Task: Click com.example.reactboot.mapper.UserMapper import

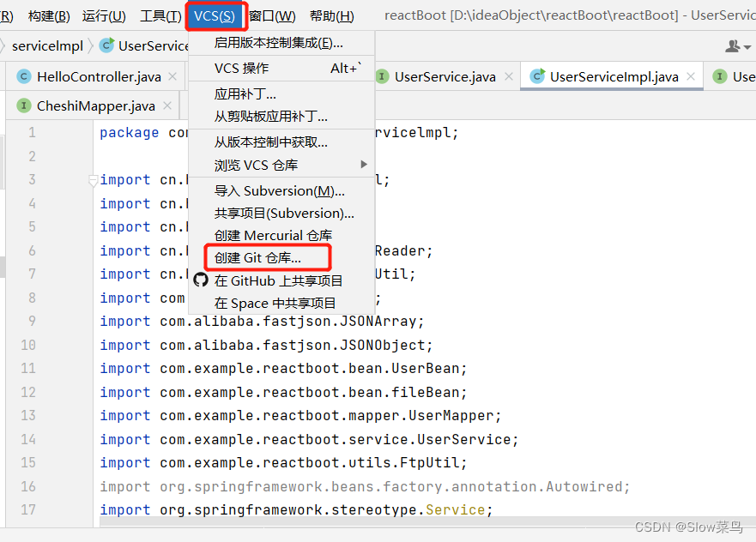Action: pyautogui.click(x=330, y=416)
